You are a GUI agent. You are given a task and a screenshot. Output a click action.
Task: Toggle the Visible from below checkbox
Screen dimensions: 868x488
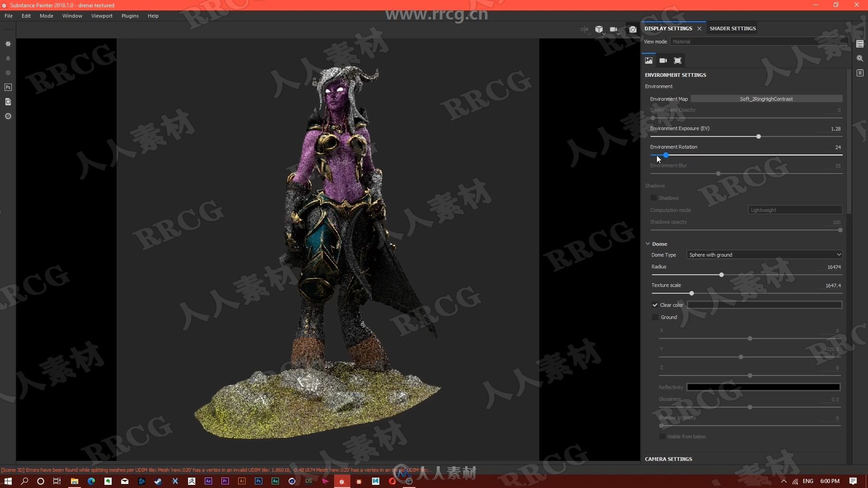point(662,436)
